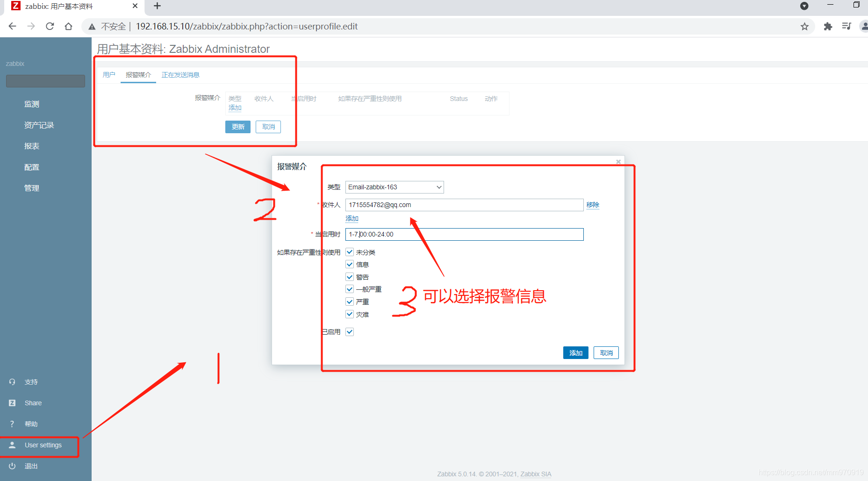Switch to the 报警媒介 tab
Image resolution: width=868 pixels, height=481 pixels.
tap(138, 75)
